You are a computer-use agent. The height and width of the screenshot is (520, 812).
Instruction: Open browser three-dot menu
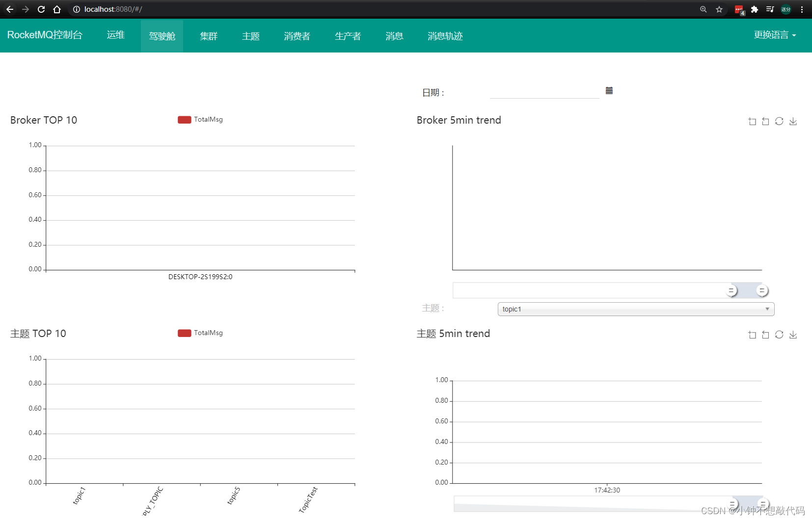pos(802,9)
